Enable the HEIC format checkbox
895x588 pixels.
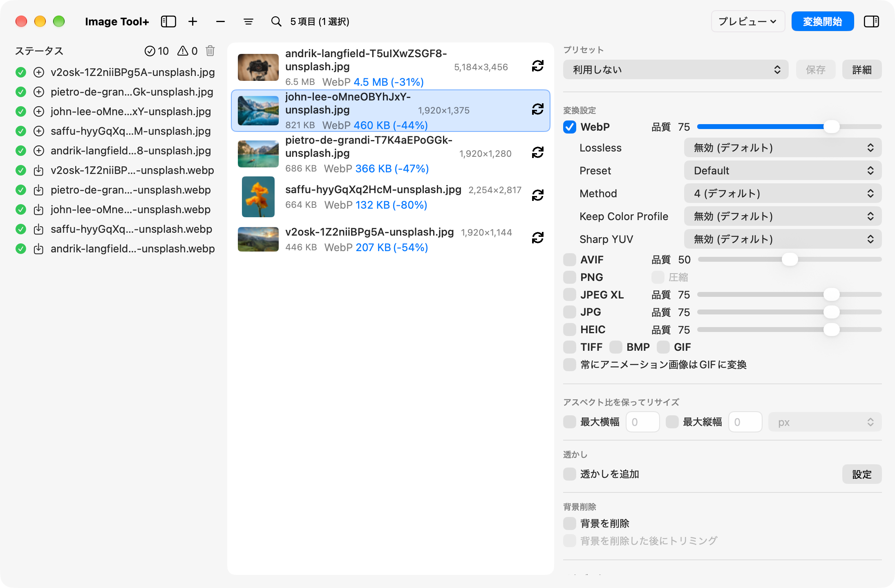[x=570, y=330]
